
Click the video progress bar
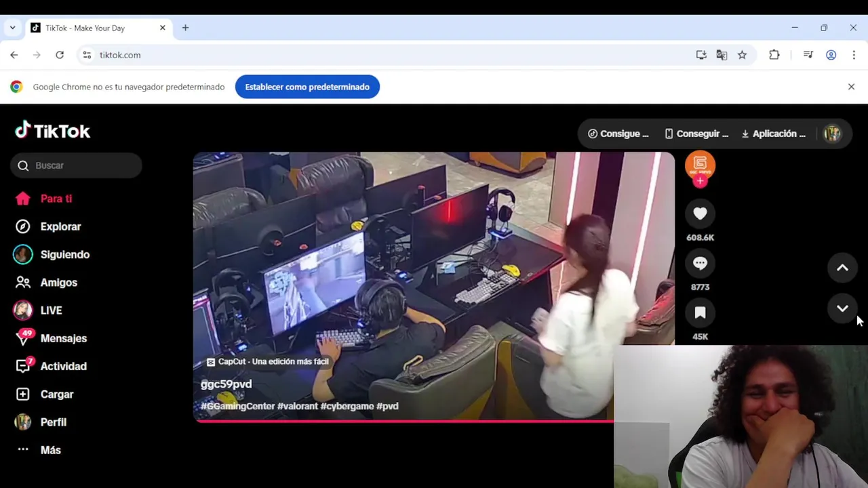click(403, 421)
